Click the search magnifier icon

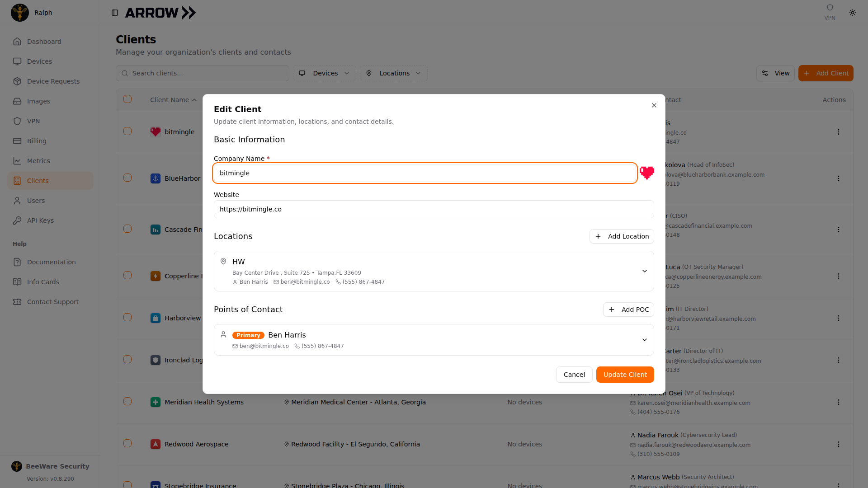125,73
